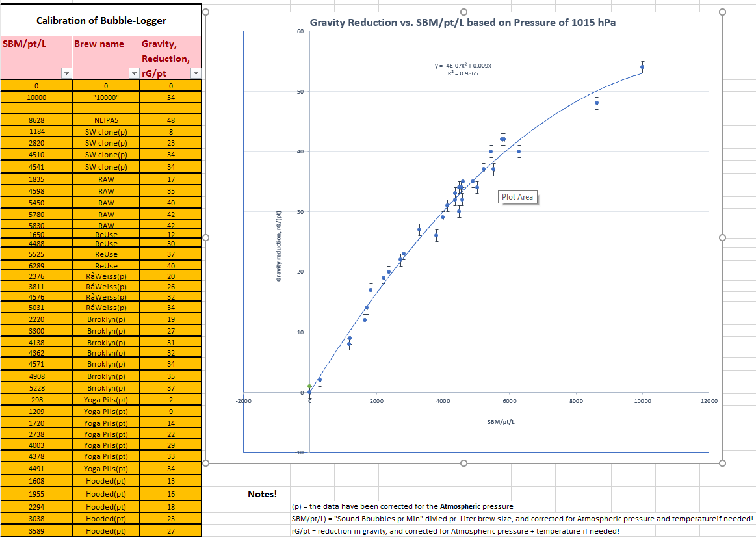Expand the Gravity Reduction rG/pt filter dropdown
Viewport: 756px width, 537px height.
tap(196, 73)
